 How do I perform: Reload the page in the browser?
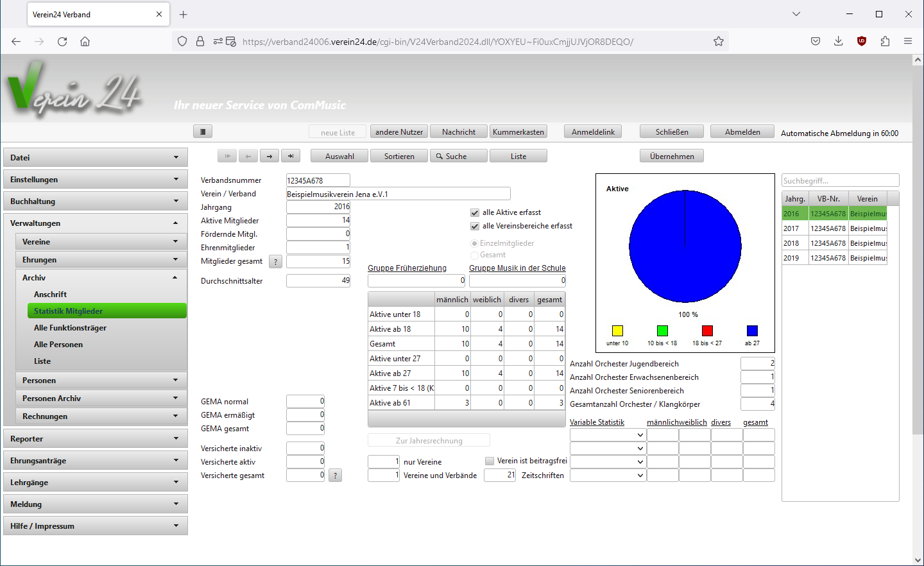coord(62,42)
